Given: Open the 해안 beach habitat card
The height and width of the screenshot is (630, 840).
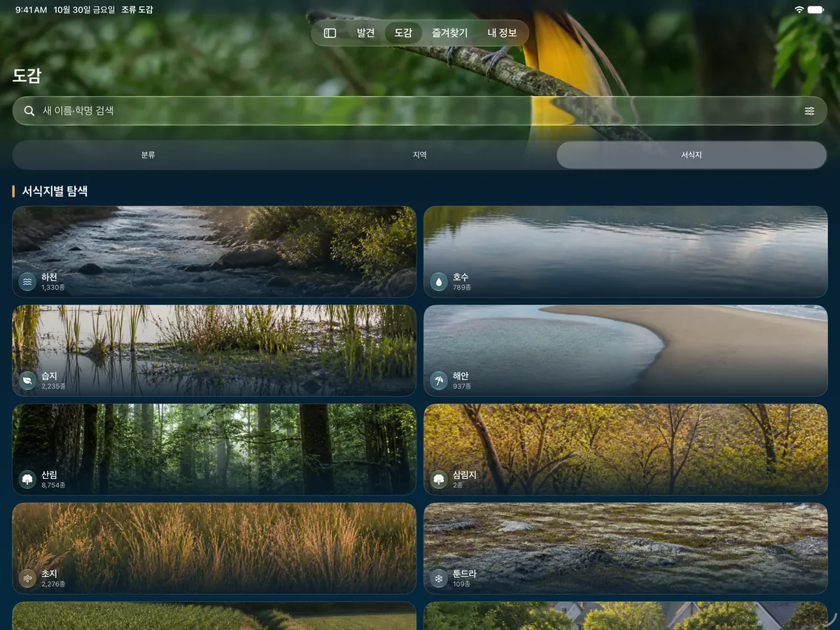Looking at the screenshot, I should pos(626,351).
